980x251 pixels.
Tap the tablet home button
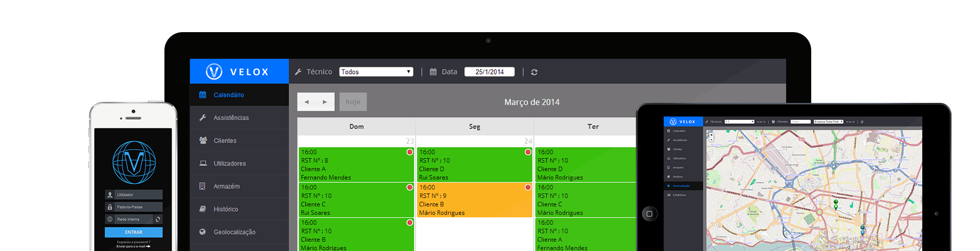[649, 214]
